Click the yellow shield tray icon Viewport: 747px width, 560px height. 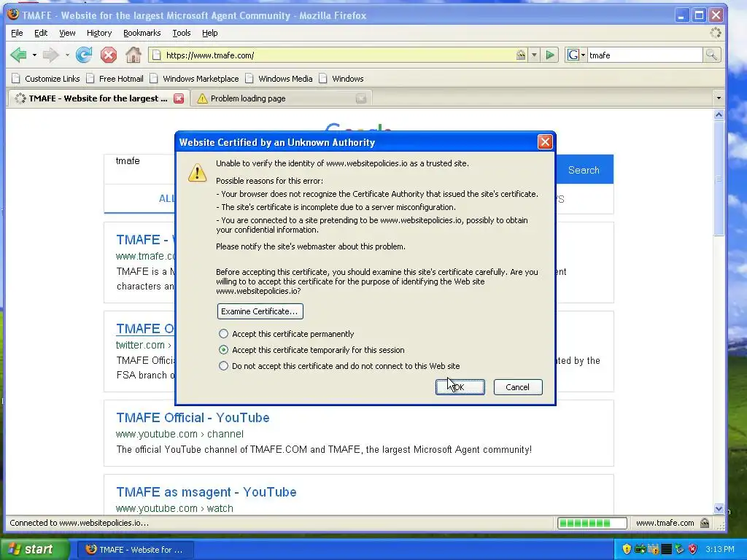point(627,549)
